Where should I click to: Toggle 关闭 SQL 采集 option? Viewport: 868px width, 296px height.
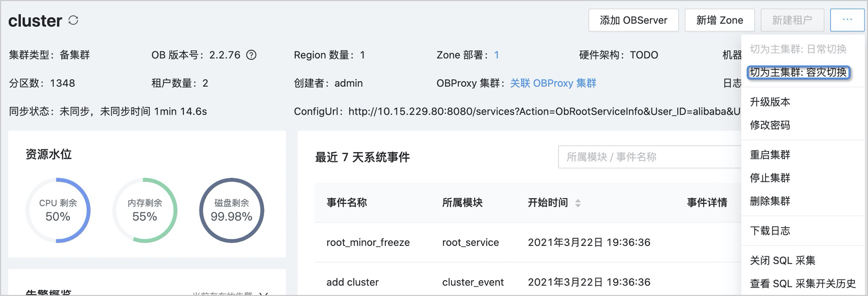click(x=782, y=260)
